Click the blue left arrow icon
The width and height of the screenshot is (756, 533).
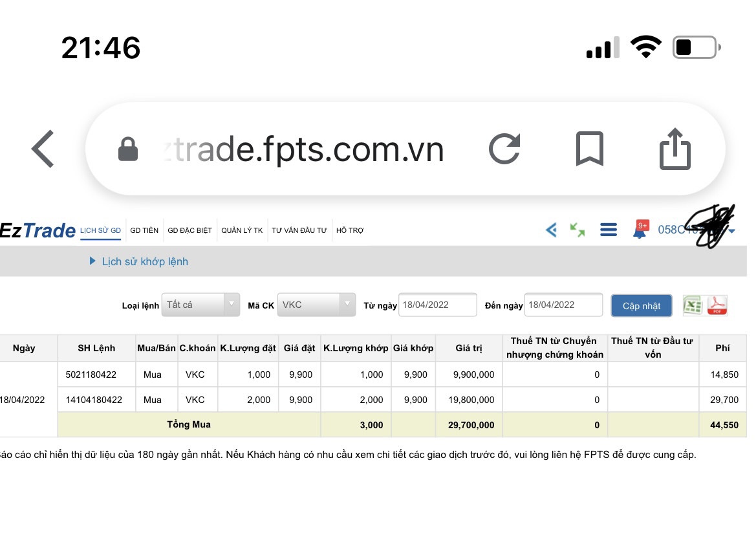(551, 230)
